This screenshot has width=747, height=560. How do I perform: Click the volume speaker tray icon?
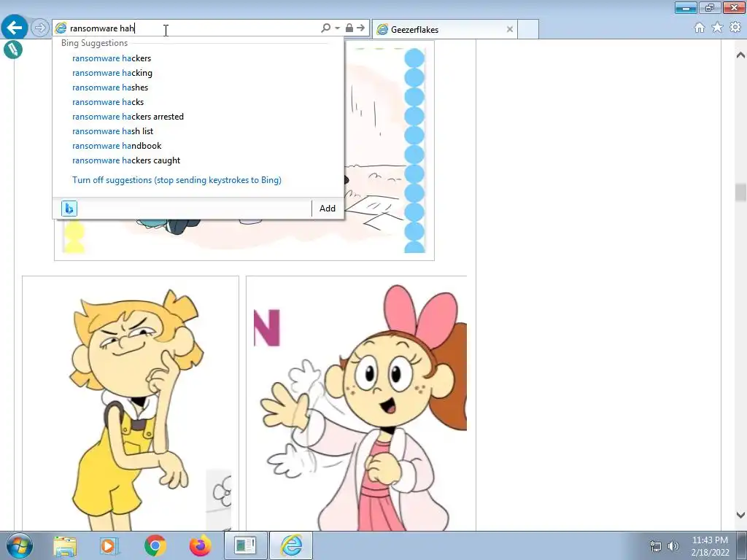pos(673,546)
